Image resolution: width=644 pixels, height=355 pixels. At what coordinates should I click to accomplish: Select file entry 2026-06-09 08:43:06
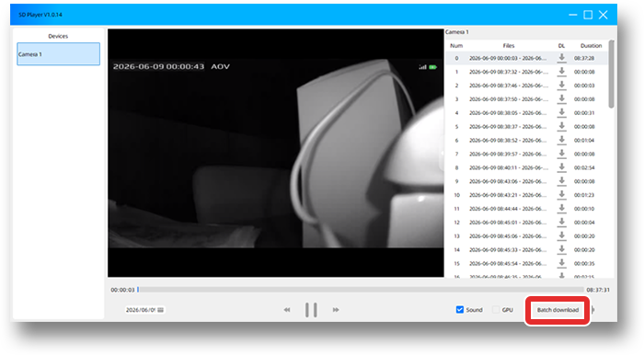(508, 181)
